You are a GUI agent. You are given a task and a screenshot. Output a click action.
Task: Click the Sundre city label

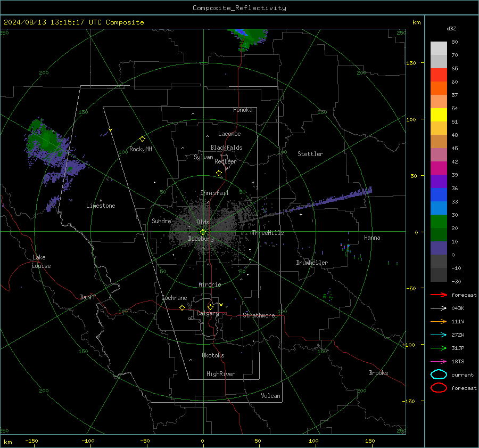[x=161, y=221]
